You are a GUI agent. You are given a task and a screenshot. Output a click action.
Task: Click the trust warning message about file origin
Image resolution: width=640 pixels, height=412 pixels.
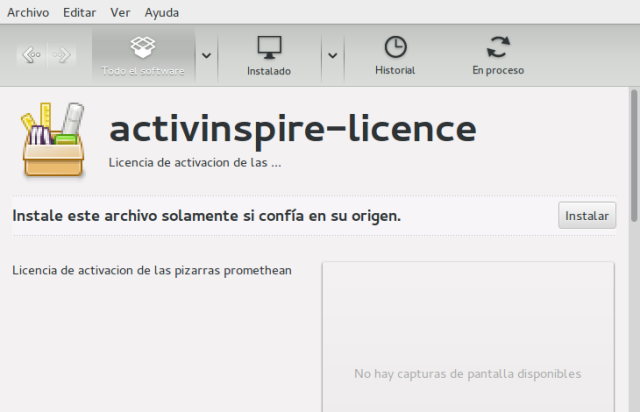tap(206, 215)
